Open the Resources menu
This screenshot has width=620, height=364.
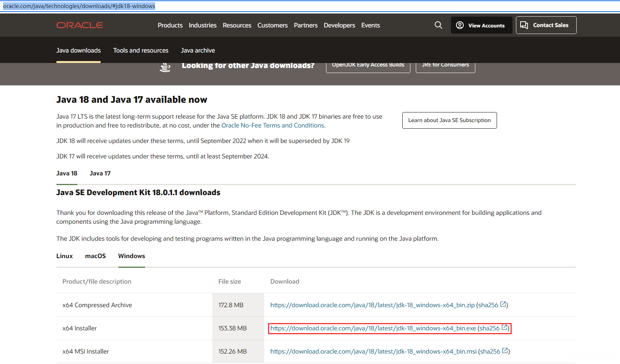[237, 25]
